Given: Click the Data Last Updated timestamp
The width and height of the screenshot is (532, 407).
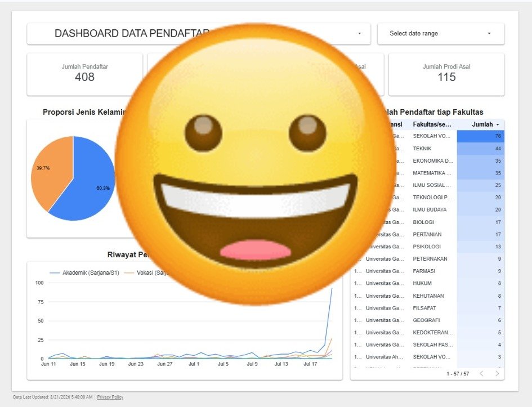Looking at the screenshot, I should [52, 397].
